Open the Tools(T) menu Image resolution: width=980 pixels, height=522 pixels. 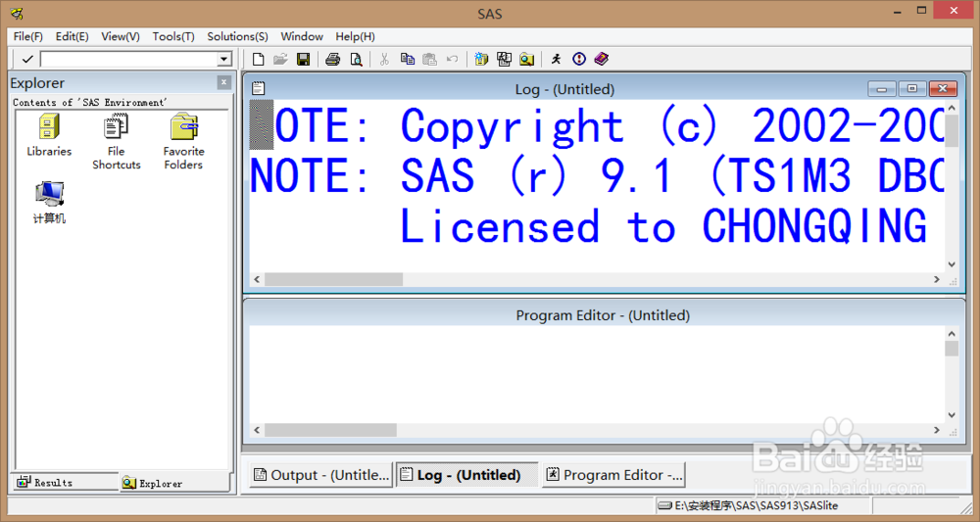173,36
